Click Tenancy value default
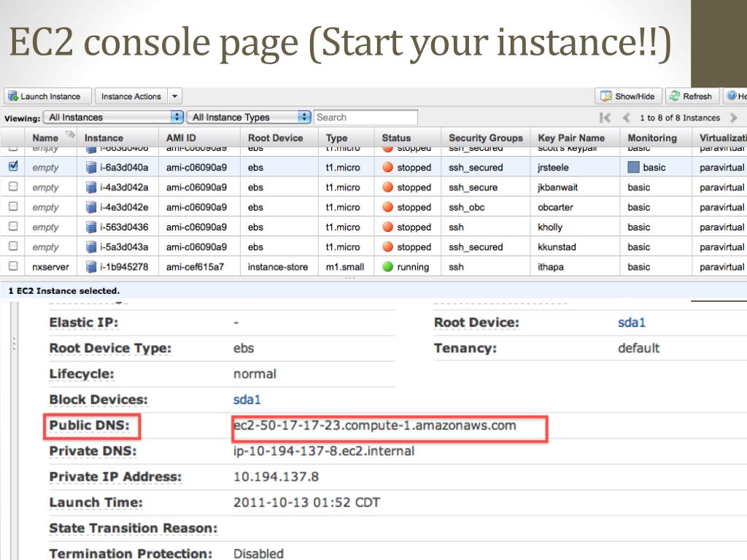This screenshot has width=747, height=560. coord(638,348)
